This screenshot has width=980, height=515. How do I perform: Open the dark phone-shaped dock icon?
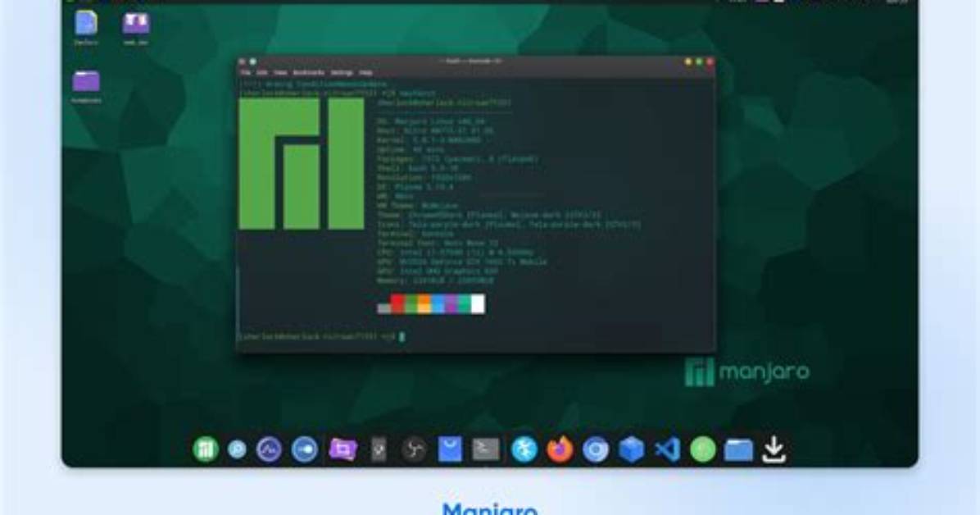tap(379, 449)
